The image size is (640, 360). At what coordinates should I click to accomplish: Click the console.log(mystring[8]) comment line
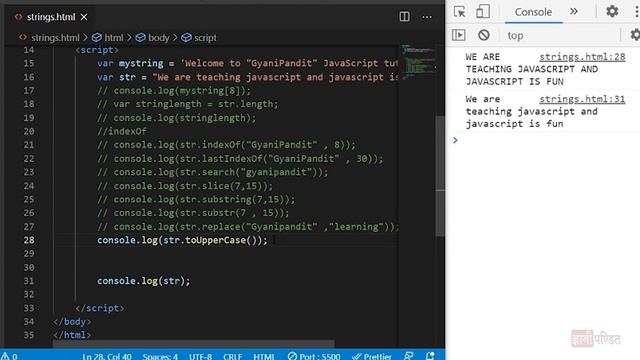pyautogui.click(x=174, y=91)
